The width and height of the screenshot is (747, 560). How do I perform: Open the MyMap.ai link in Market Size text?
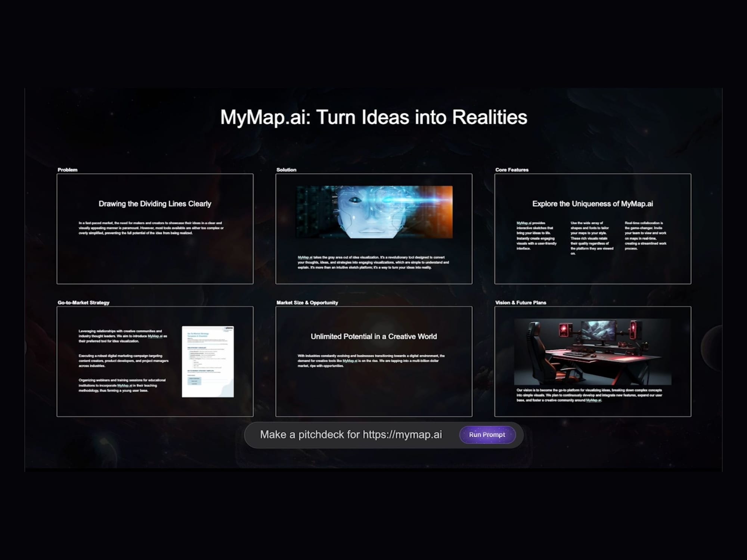coord(350,361)
